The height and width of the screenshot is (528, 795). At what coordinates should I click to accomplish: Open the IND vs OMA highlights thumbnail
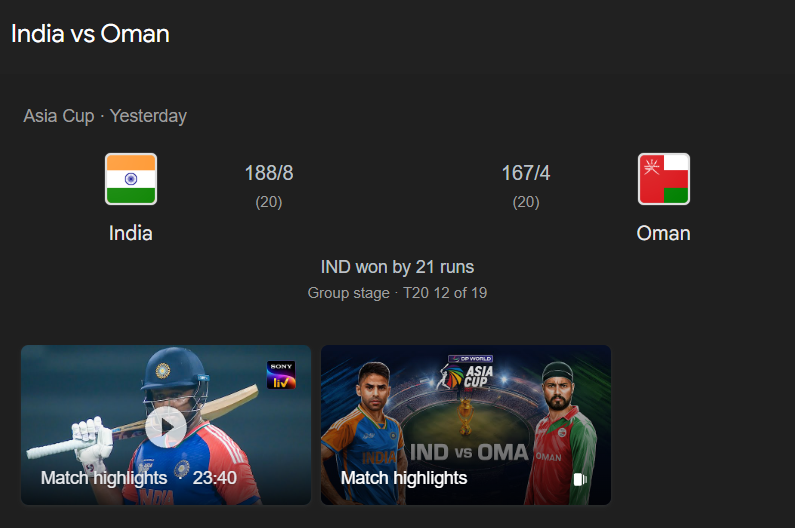(465, 425)
